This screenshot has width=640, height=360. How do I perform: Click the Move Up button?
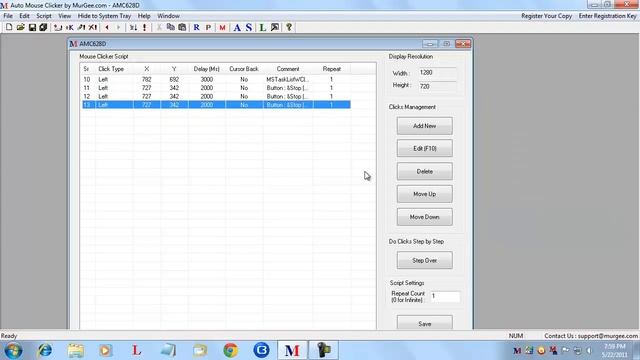[424, 194]
